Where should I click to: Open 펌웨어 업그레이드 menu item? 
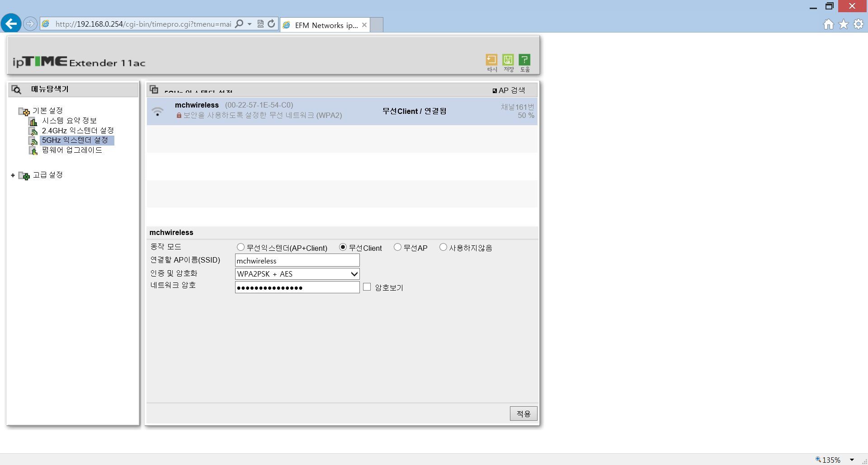pos(72,150)
